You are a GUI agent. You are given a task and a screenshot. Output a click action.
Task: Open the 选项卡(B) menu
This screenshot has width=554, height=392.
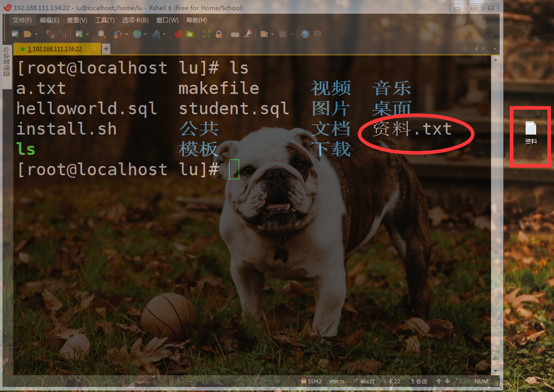point(135,20)
